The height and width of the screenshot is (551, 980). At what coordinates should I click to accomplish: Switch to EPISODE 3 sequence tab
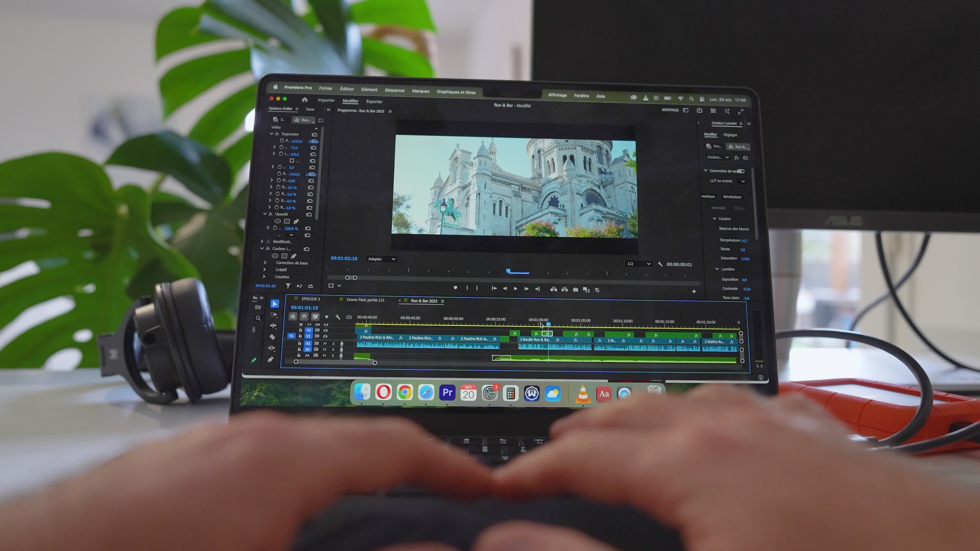(311, 299)
